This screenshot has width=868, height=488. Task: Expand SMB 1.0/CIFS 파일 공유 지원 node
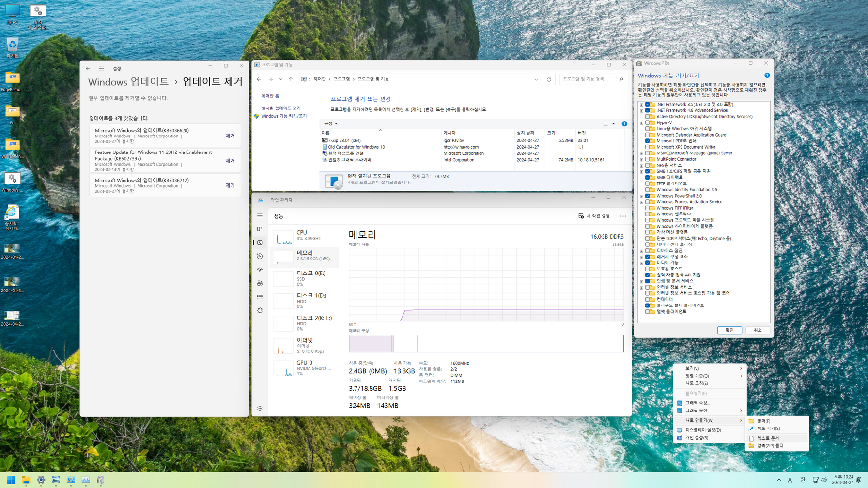[642, 171]
